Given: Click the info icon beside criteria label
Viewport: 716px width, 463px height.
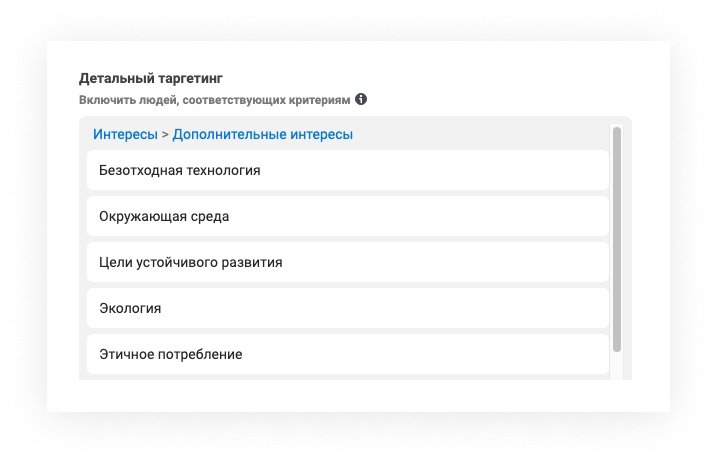Looking at the screenshot, I should [x=361, y=100].
